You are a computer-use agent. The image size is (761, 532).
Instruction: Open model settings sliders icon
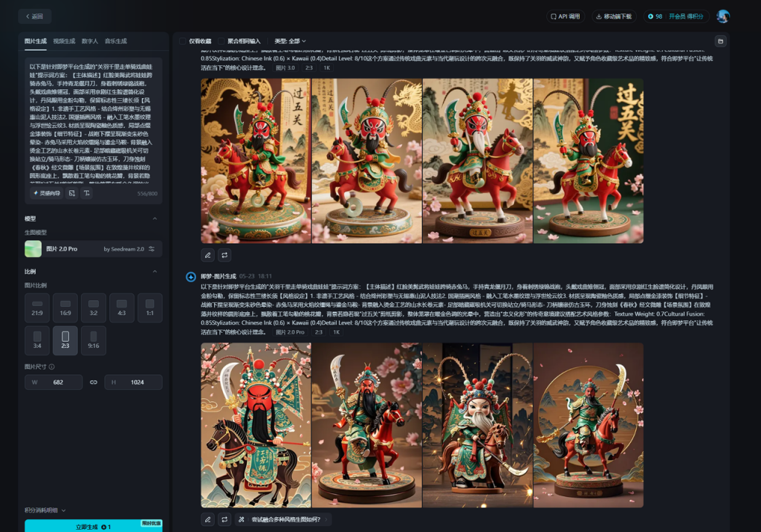[x=152, y=249]
